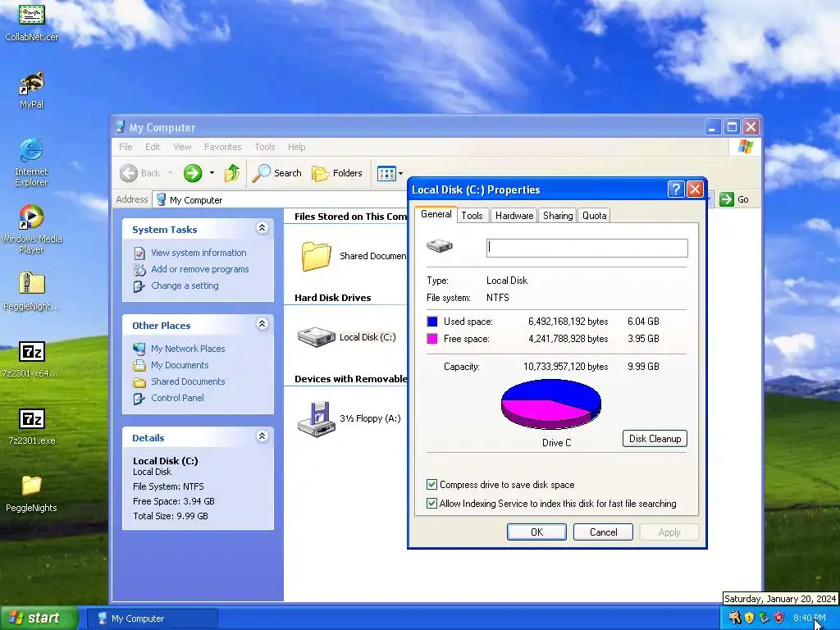840x630 pixels.
Task: Open the Edit menu
Action: click(x=152, y=147)
